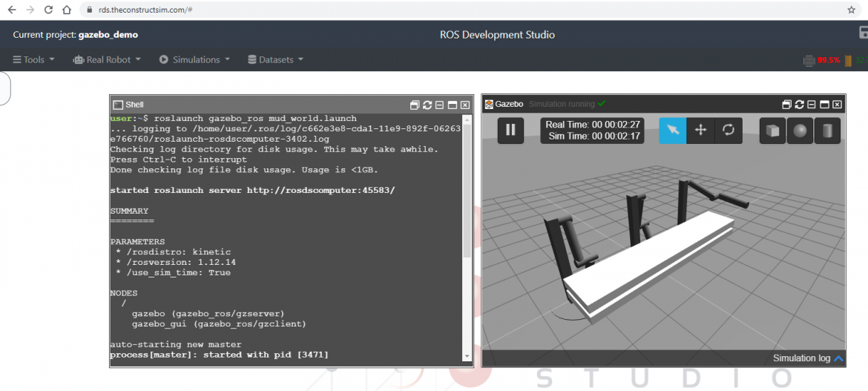Open the Simulations dropdown menu
Image resolution: width=868 pixels, height=391 pixels.
194,59
